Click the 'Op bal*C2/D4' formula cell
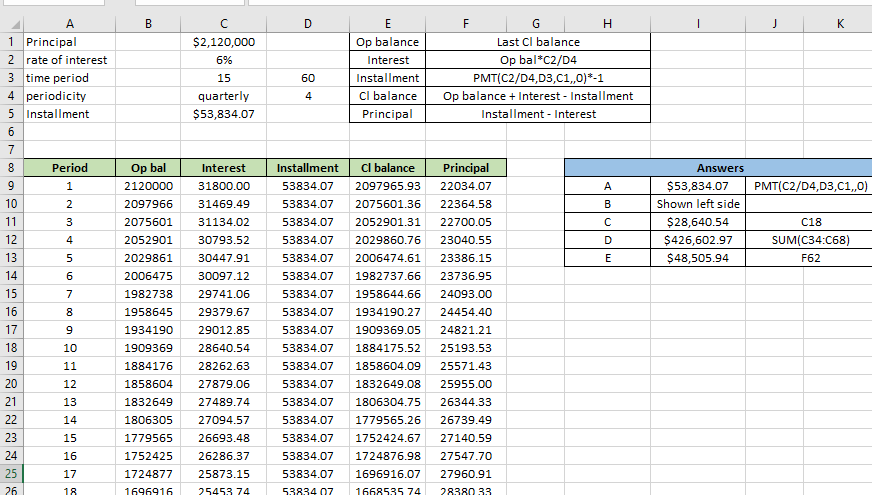The image size is (872, 495). tap(538, 60)
